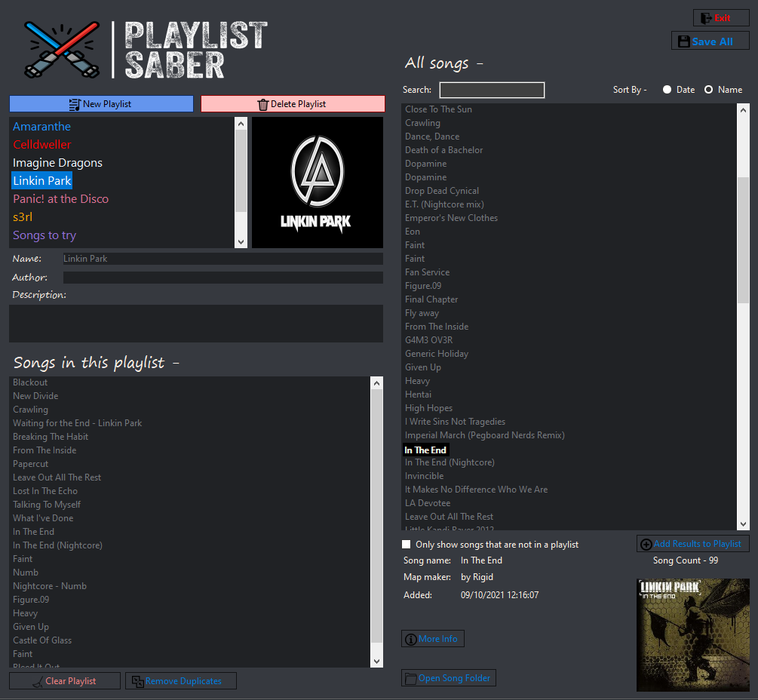This screenshot has width=758, height=700.
Task: Select High Hopes in All songs
Action: point(429,408)
